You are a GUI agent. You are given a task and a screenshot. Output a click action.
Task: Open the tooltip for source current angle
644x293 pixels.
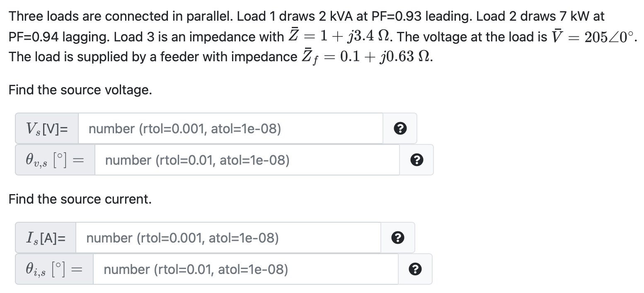coord(415,269)
